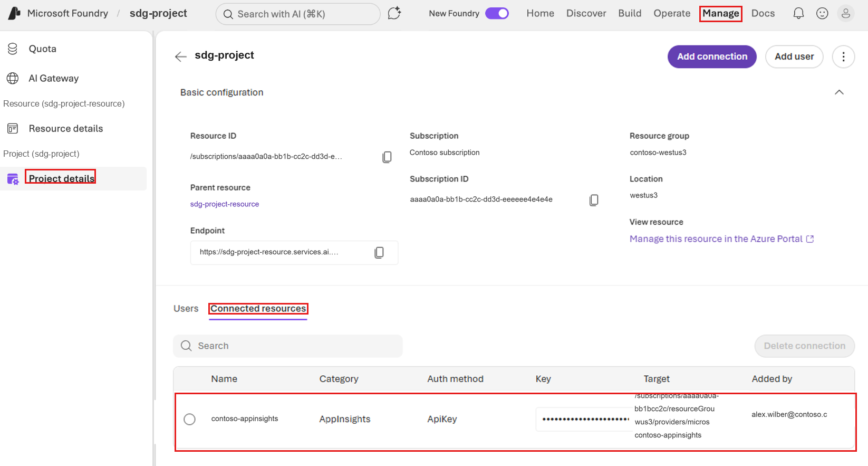This screenshot has height=466, width=868.
Task: Click the Key column header
Action: pos(543,379)
